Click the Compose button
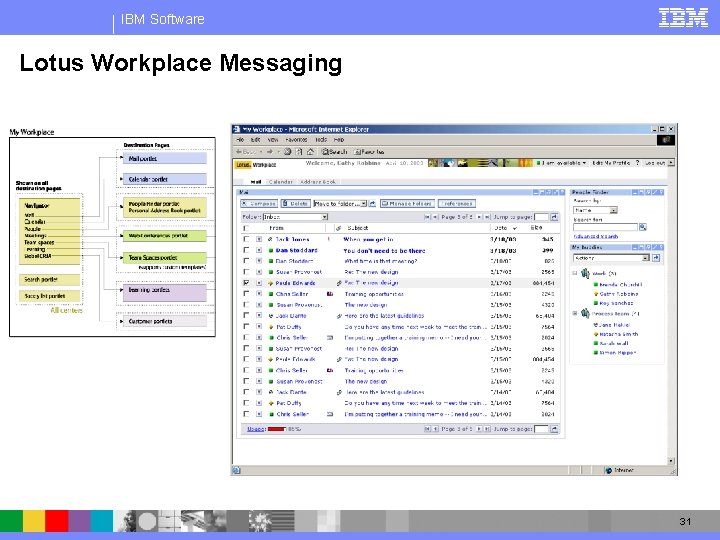This screenshot has width=720, height=540. point(259,203)
